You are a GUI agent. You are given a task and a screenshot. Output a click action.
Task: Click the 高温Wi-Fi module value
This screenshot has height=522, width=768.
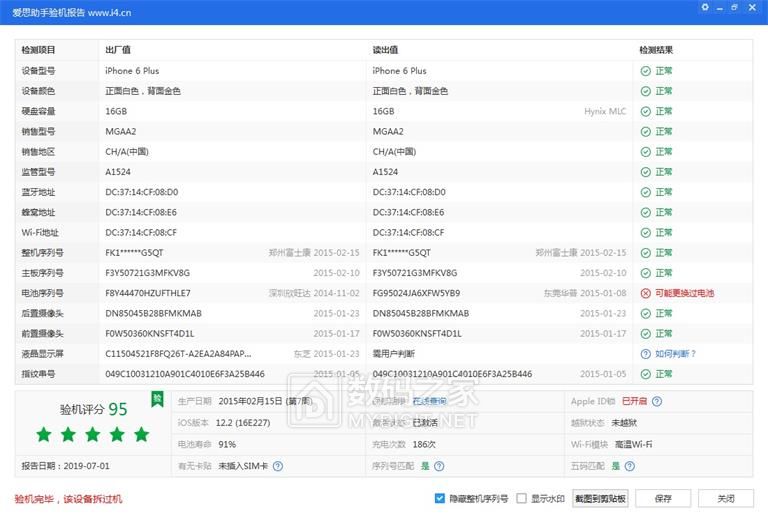(633, 444)
